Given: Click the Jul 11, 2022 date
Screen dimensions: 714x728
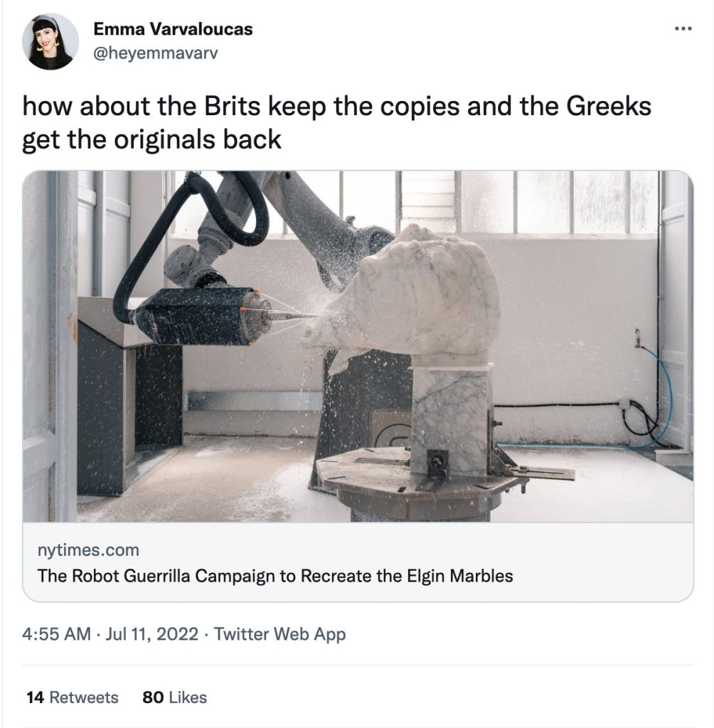Looking at the screenshot, I should tap(151, 633).
